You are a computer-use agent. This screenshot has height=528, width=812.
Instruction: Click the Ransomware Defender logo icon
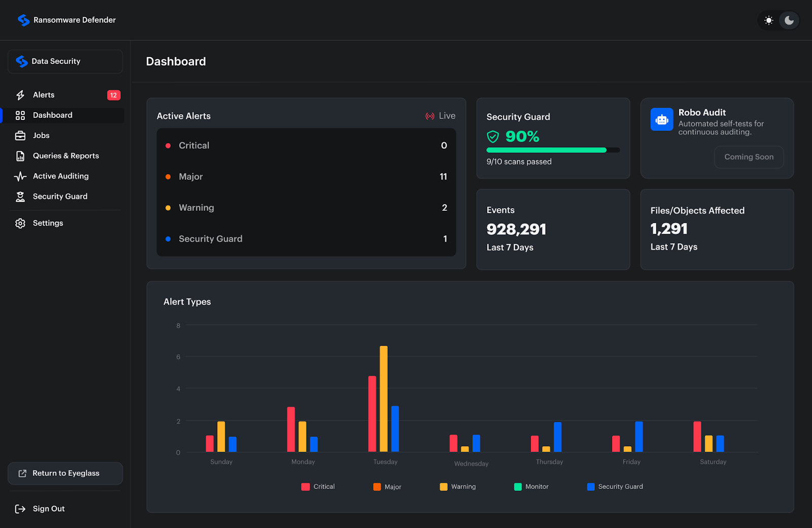(x=23, y=20)
